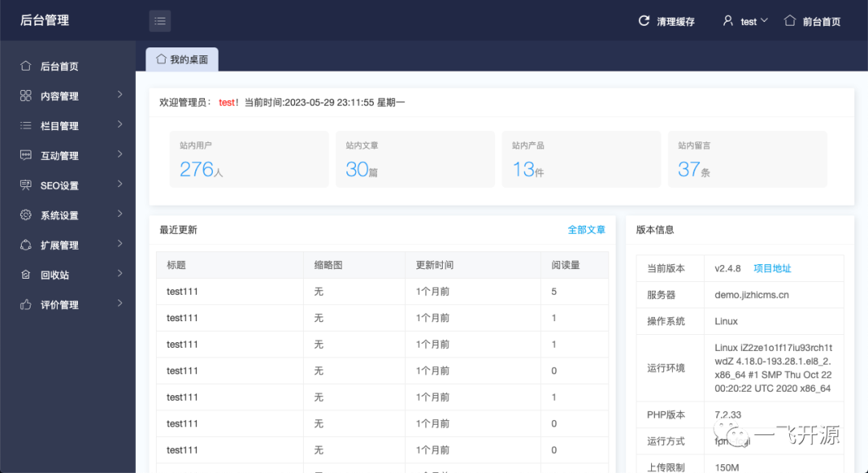Expand the 回收站 menu chevron
This screenshot has width=868, height=473.
[120, 275]
